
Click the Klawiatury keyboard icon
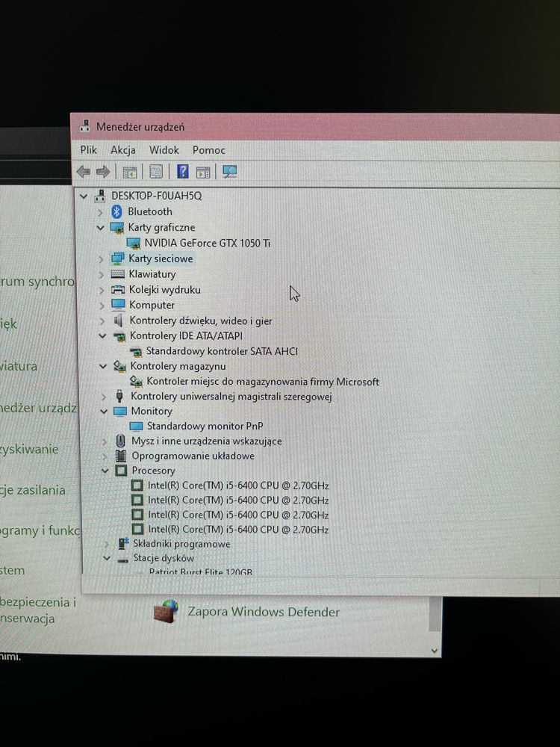pyautogui.click(x=118, y=274)
